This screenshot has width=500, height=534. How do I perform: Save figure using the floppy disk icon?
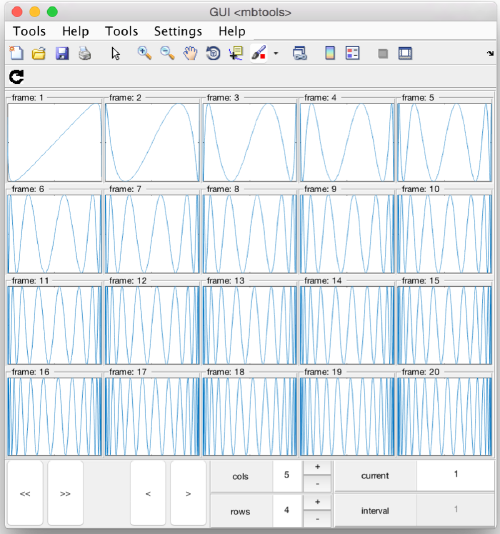pos(62,53)
